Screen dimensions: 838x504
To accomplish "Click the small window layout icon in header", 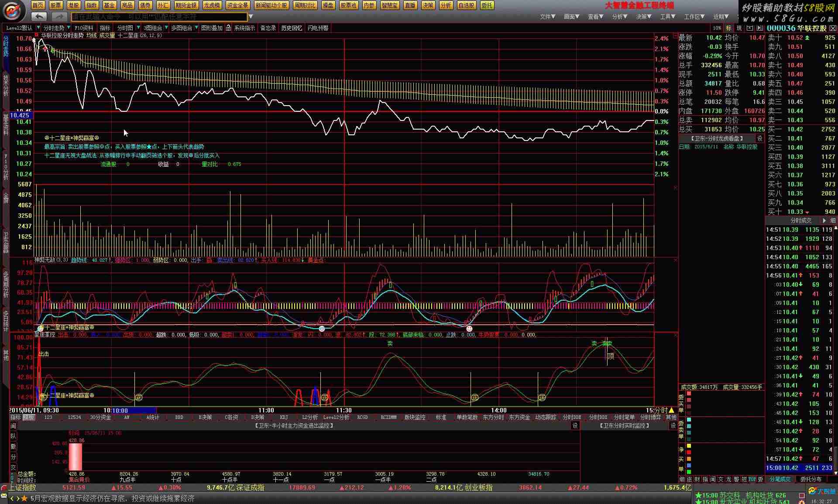I will 750,28.
